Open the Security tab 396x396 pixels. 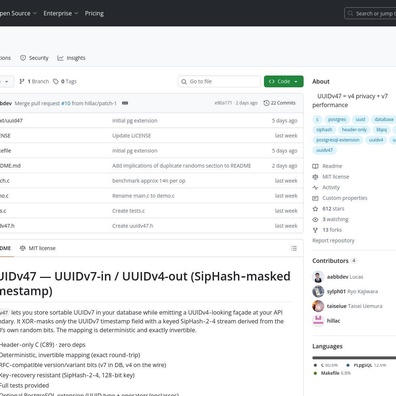34,58
